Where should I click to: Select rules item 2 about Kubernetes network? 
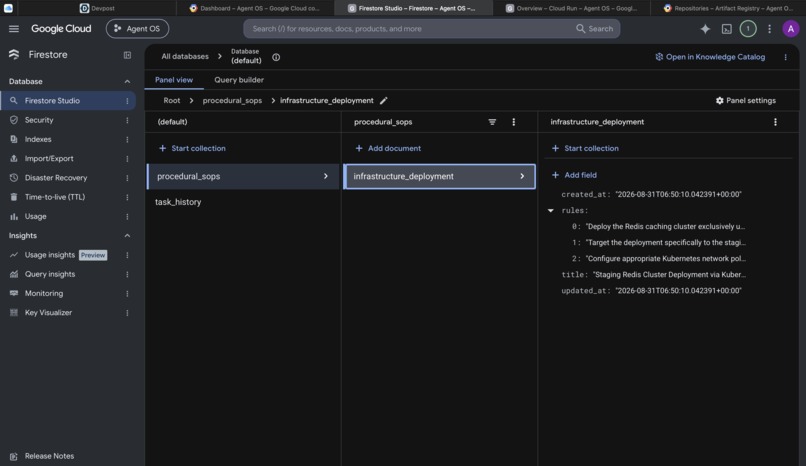click(665, 258)
